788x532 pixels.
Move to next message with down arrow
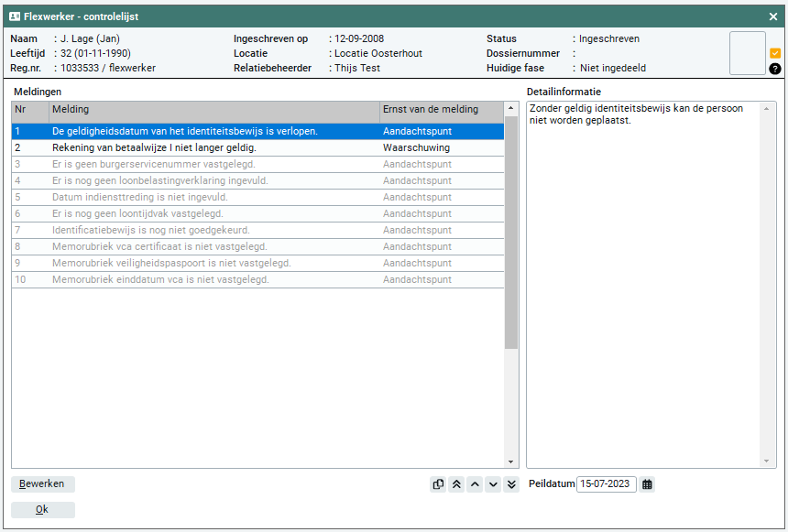click(x=493, y=484)
